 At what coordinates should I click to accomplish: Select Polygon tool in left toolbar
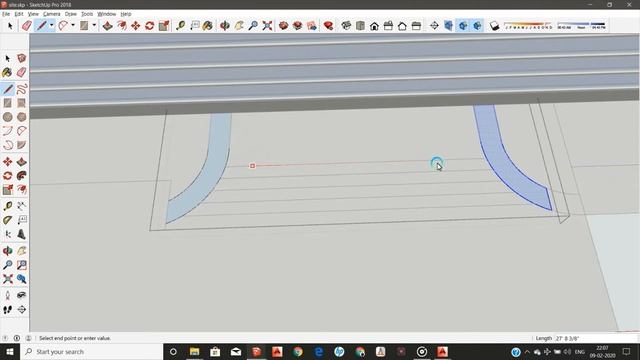tap(22, 117)
